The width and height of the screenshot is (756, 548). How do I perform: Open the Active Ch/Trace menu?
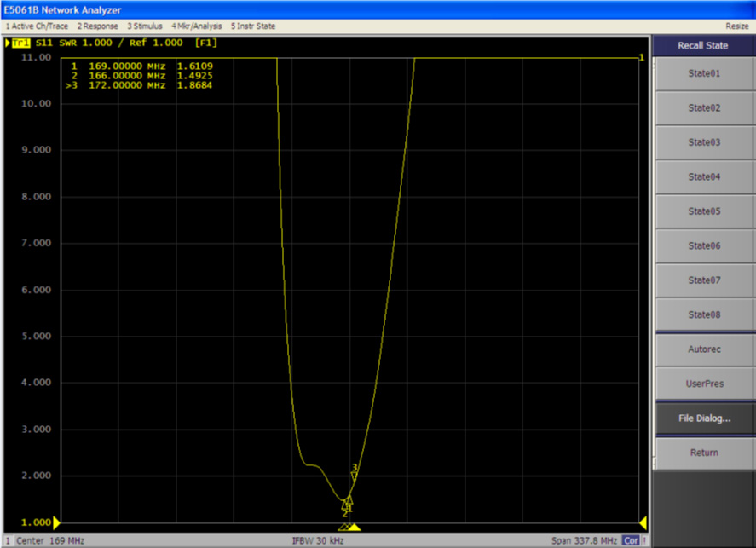click(x=37, y=26)
